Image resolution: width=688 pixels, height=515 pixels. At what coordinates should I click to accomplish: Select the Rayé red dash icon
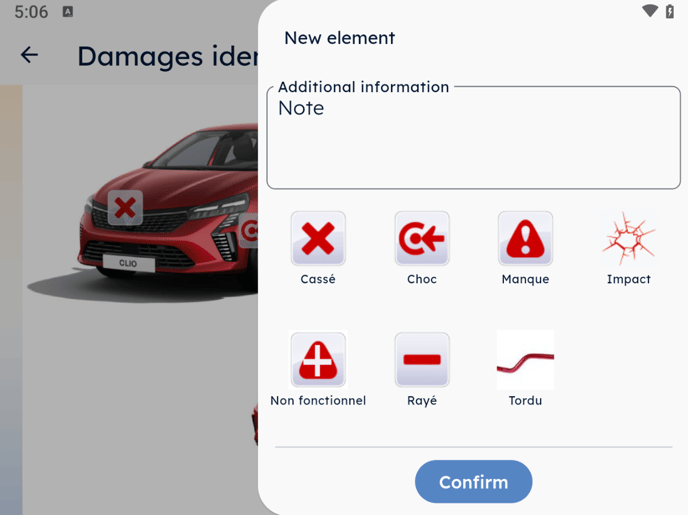point(422,360)
